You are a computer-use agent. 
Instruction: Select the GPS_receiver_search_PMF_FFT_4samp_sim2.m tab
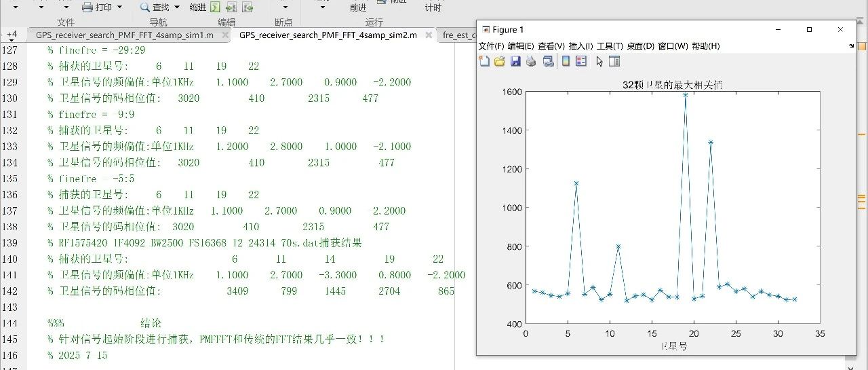click(328, 35)
